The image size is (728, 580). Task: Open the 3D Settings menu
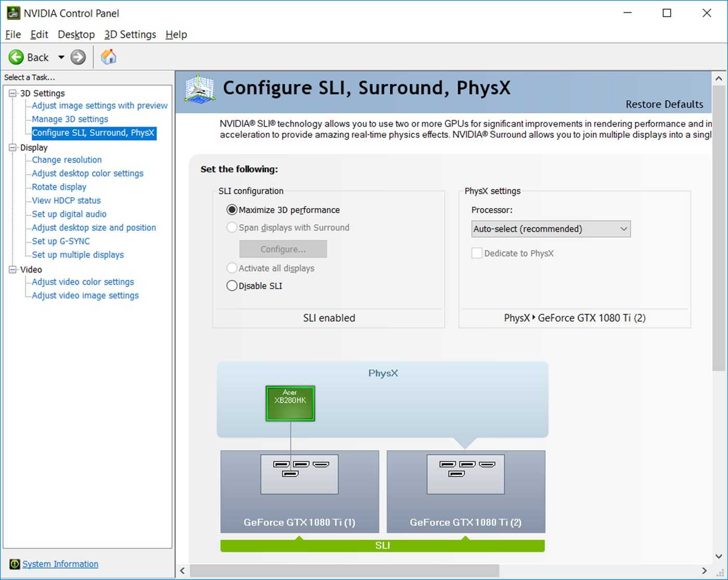pos(130,34)
